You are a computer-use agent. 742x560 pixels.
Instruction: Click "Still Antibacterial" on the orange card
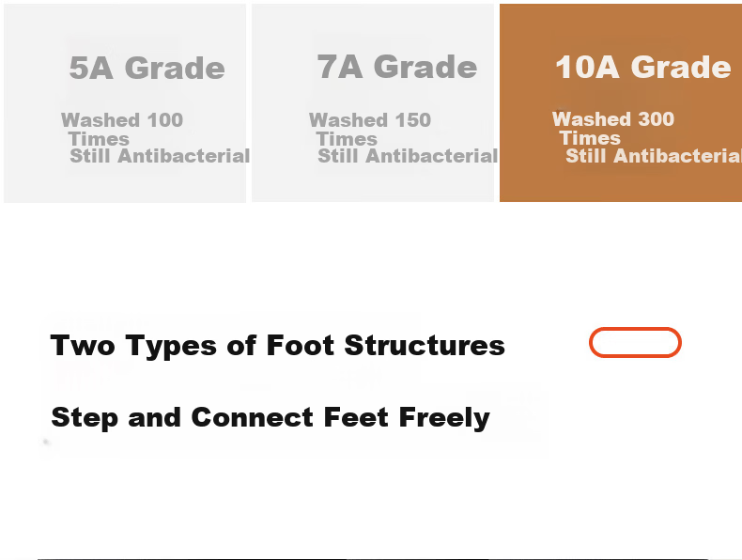[x=654, y=156]
